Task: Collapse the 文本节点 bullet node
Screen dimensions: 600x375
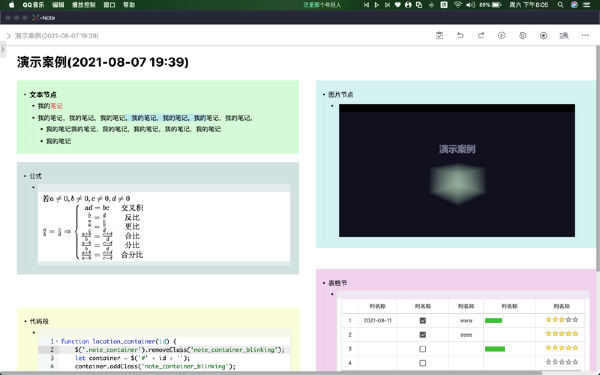Action: [25, 95]
